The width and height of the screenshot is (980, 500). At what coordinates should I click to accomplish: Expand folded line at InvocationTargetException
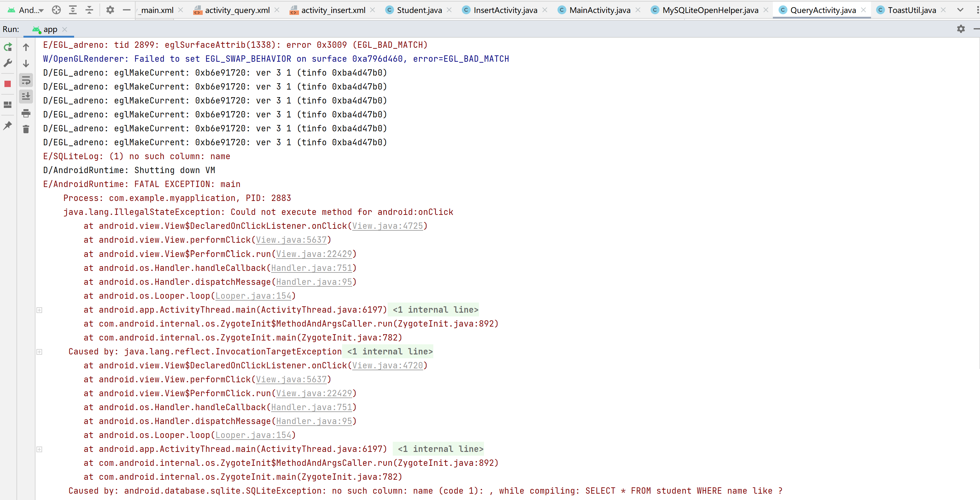(x=39, y=352)
